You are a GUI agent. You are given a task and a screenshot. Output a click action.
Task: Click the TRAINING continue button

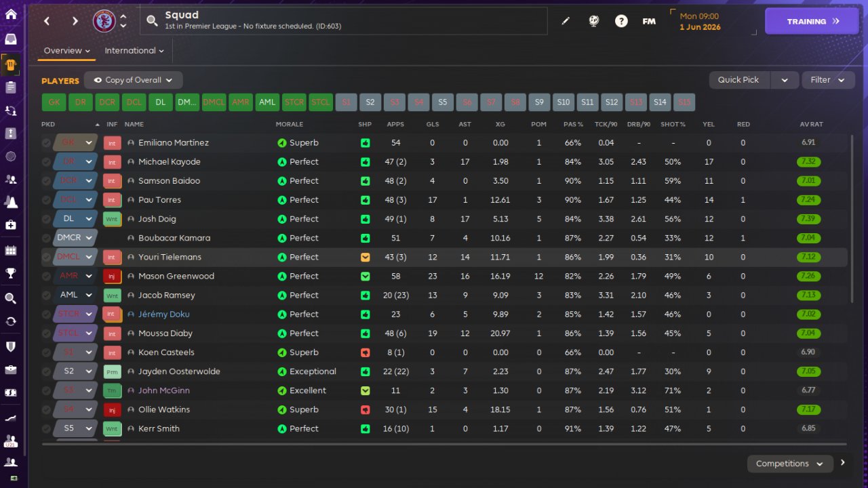click(813, 21)
